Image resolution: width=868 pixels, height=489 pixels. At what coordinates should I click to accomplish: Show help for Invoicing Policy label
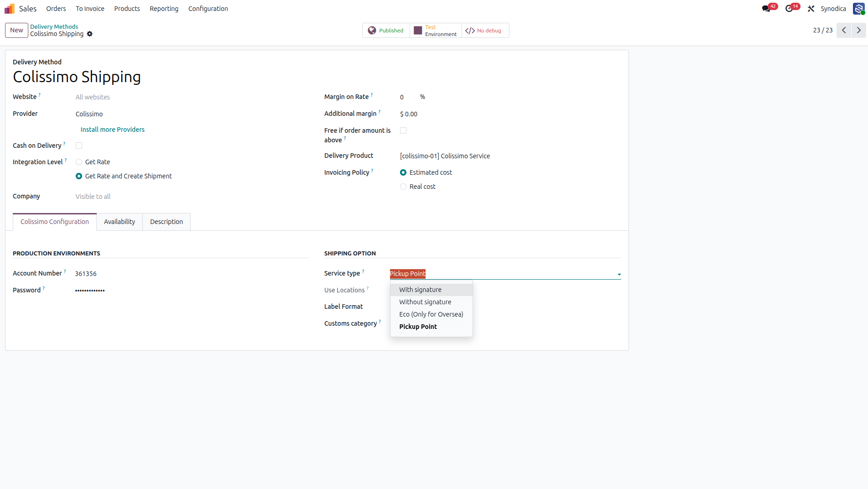click(x=372, y=171)
